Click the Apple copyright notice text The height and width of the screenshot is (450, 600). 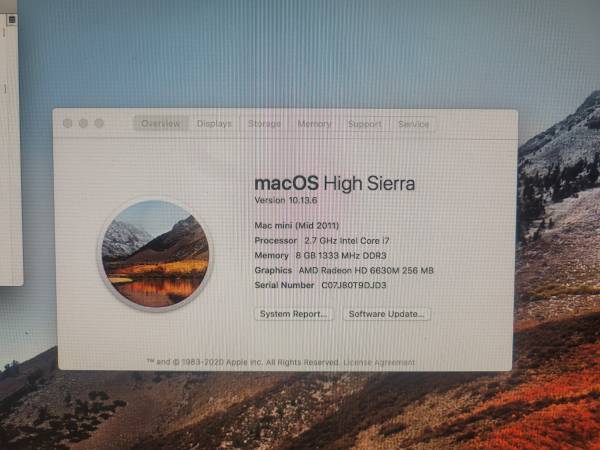click(243, 362)
